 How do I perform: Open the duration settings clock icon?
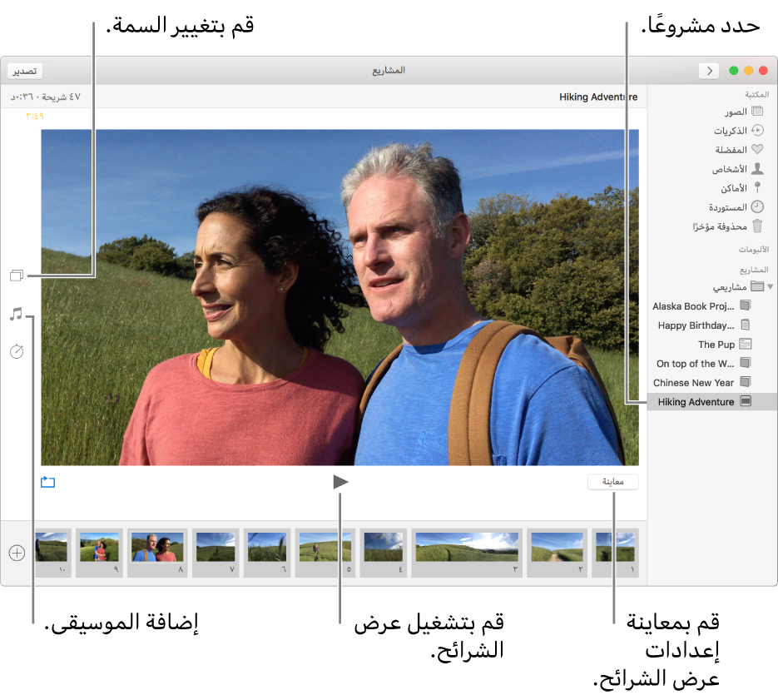(17, 351)
